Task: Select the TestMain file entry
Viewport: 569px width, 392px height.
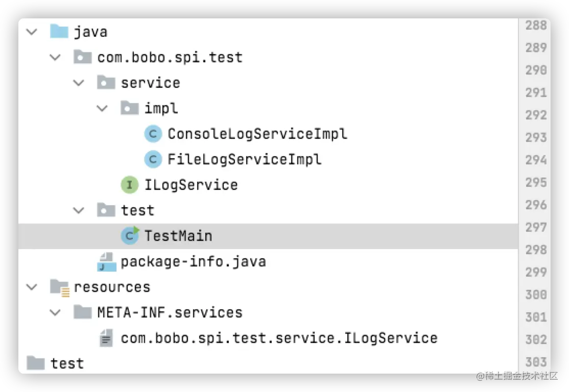Action: point(268,236)
